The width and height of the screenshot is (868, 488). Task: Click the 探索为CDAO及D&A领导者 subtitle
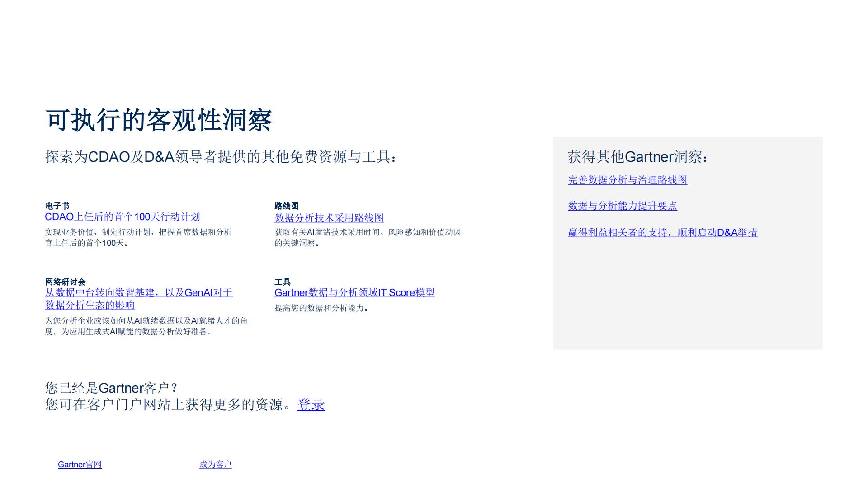click(221, 157)
